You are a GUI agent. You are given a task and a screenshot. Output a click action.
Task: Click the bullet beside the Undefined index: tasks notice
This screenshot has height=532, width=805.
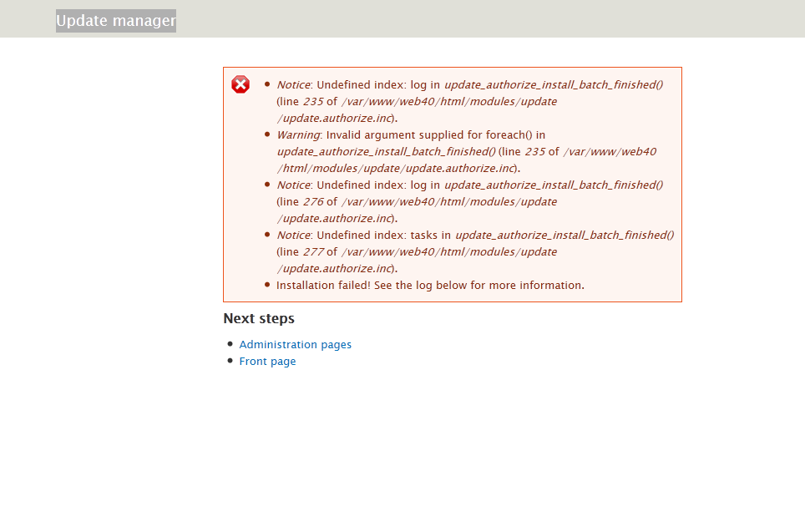click(267, 235)
